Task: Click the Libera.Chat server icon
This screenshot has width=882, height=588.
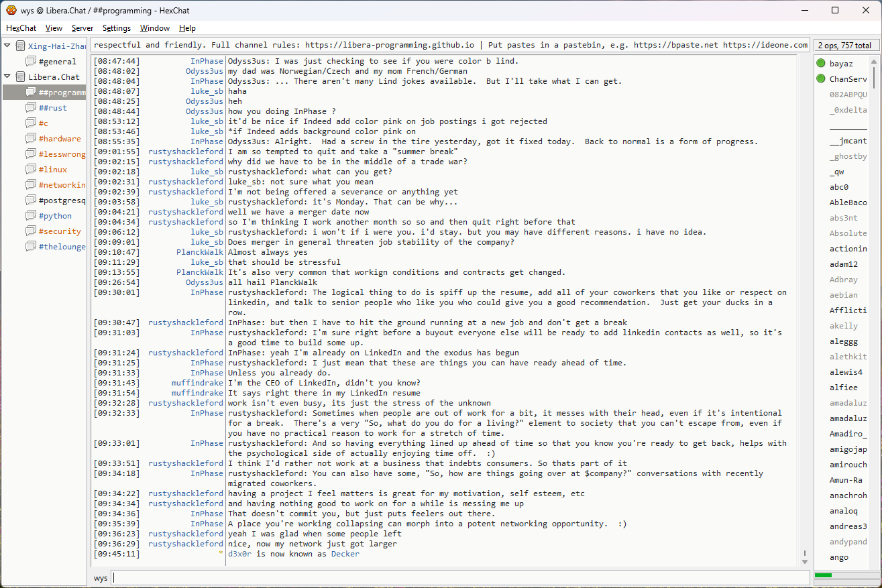Action: pos(20,77)
